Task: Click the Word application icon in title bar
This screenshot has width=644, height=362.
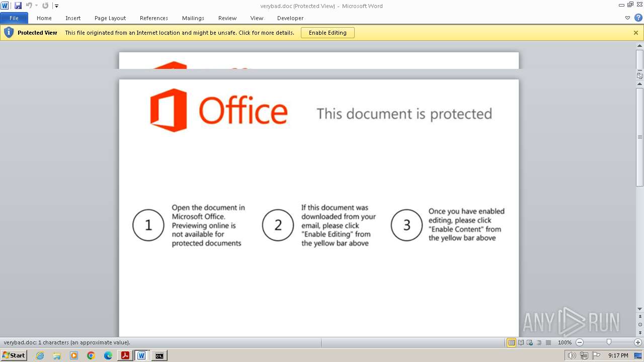Action: point(5,6)
